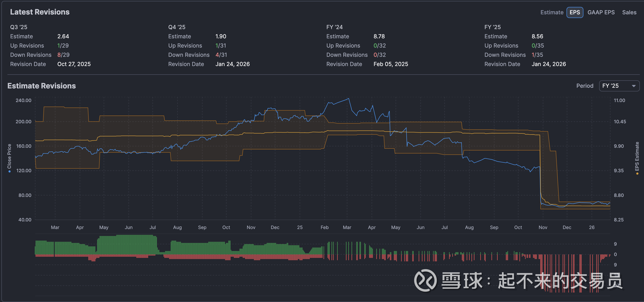Click the Estimate Revisions section title
644x302 pixels.
(x=41, y=86)
